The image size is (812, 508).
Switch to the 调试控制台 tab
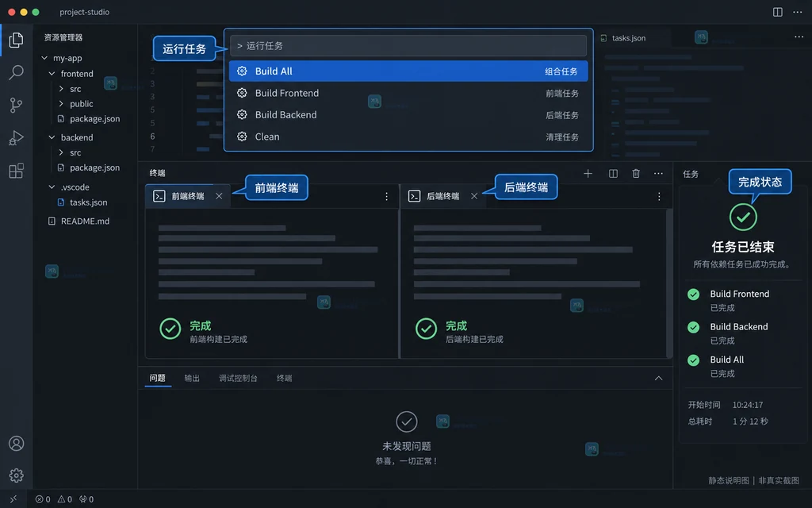[238, 378]
